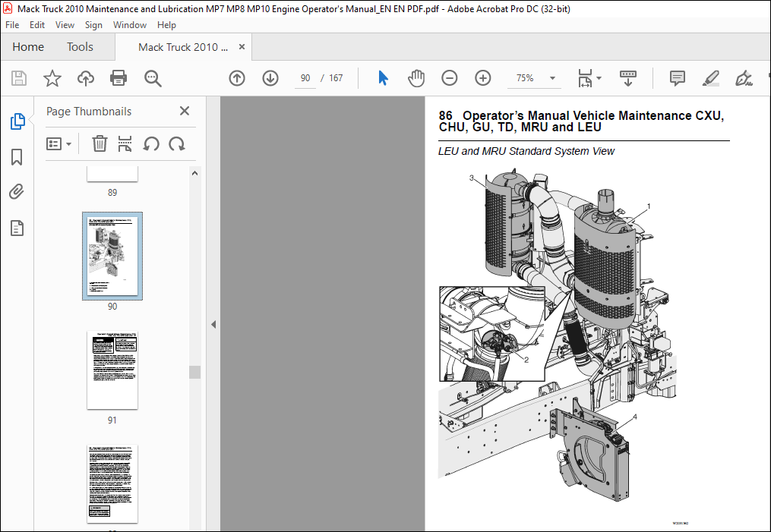Print the document via the printer icon
Screen dimensions: 771x532
click(x=118, y=78)
